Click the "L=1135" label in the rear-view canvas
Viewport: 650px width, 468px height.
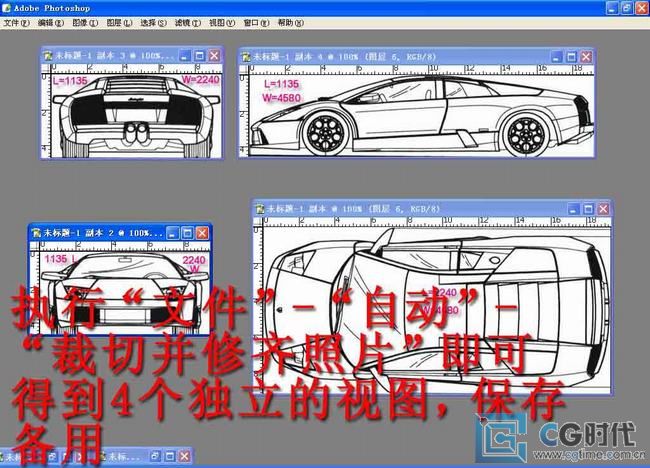(70, 81)
